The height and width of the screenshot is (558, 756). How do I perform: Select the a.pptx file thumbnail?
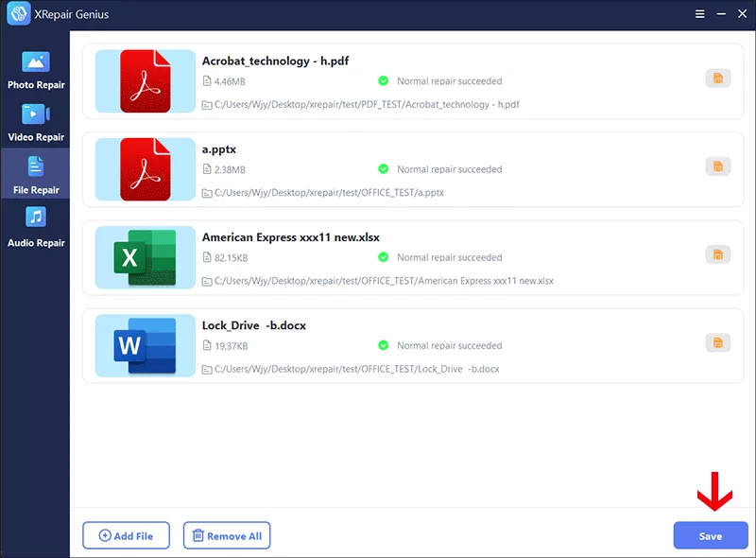(146, 169)
